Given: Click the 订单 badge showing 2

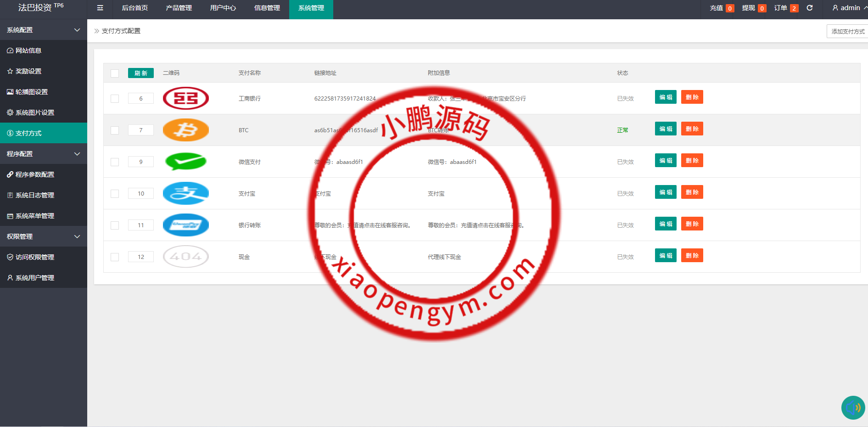Looking at the screenshot, I should (x=794, y=8).
